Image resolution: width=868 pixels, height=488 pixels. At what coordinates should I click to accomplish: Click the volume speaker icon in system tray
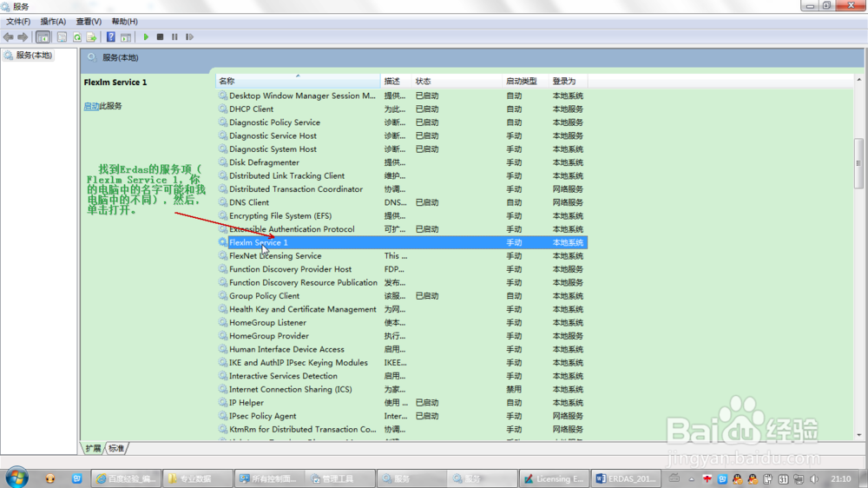(x=814, y=479)
